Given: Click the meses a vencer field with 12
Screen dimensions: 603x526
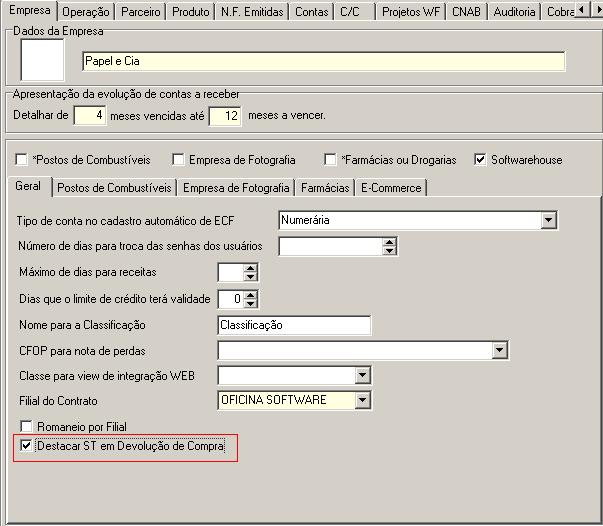Looking at the screenshot, I should tap(225, 115).
